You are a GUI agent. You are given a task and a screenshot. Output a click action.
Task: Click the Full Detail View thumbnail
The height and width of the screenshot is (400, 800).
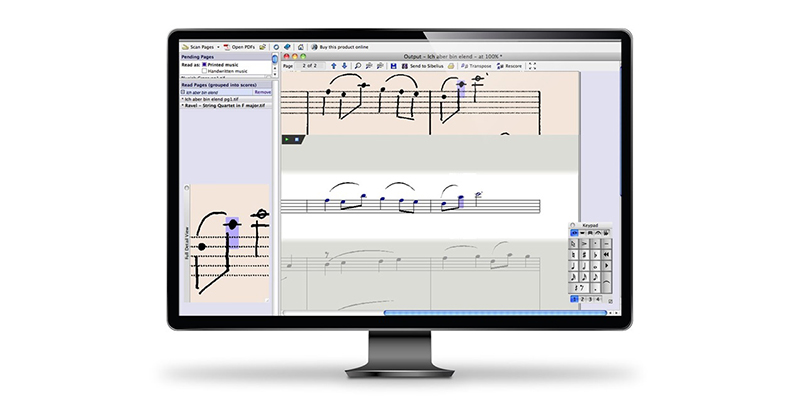230,243
